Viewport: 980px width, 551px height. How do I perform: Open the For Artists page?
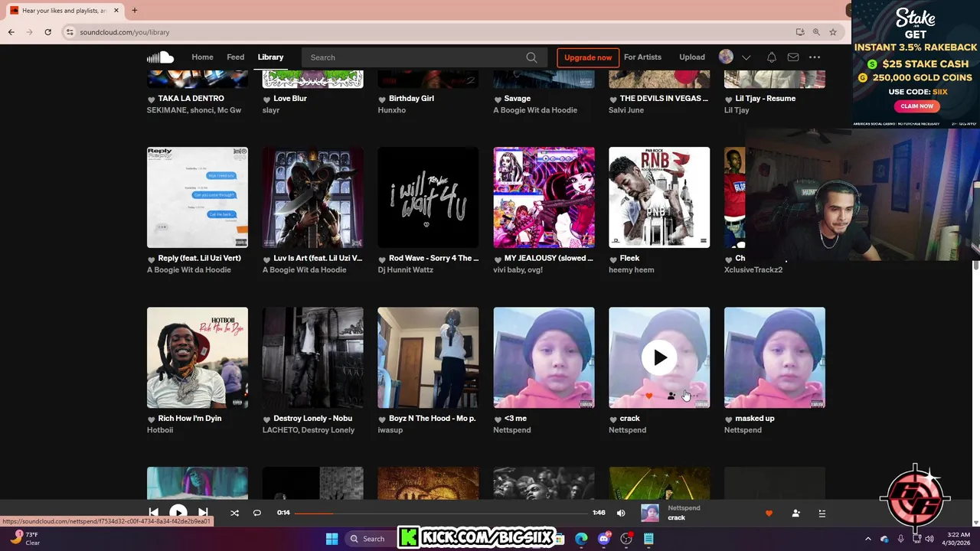(642, 57)
